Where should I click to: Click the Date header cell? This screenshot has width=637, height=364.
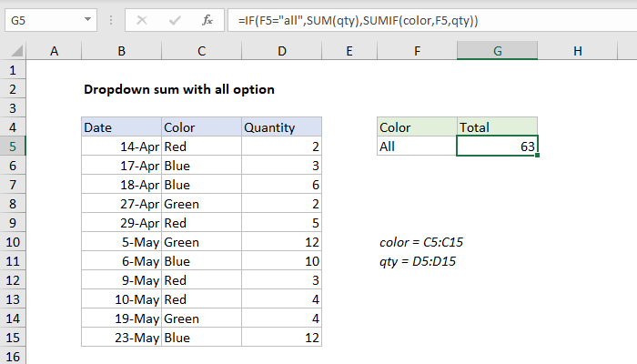coord(121,127)
